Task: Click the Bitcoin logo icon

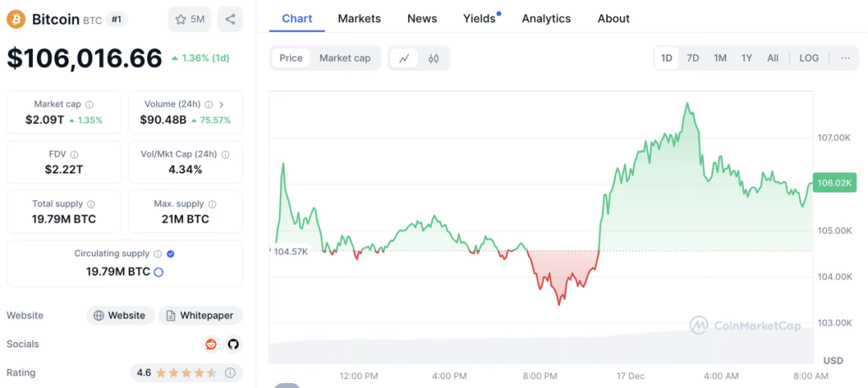Action: coord(16,18)
